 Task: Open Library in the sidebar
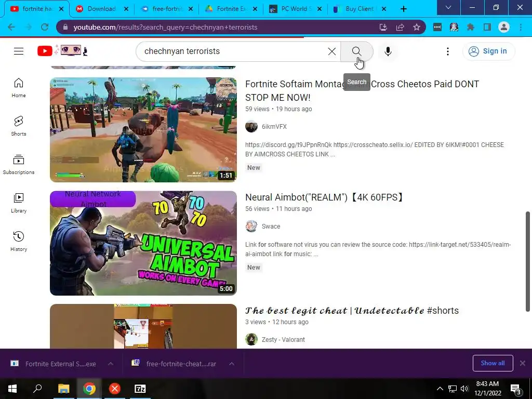click(19, 203)
